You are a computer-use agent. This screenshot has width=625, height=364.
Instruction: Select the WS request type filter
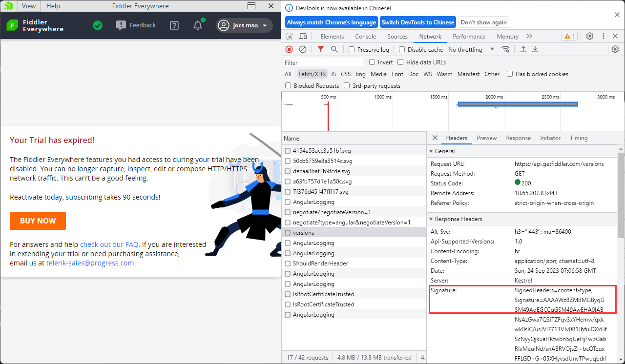(x=427, y=74)
